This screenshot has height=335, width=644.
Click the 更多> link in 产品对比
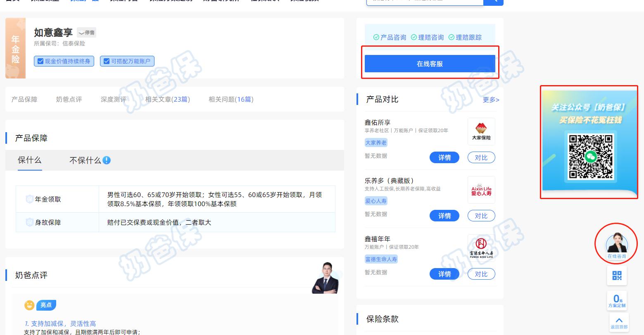(491, 100)
